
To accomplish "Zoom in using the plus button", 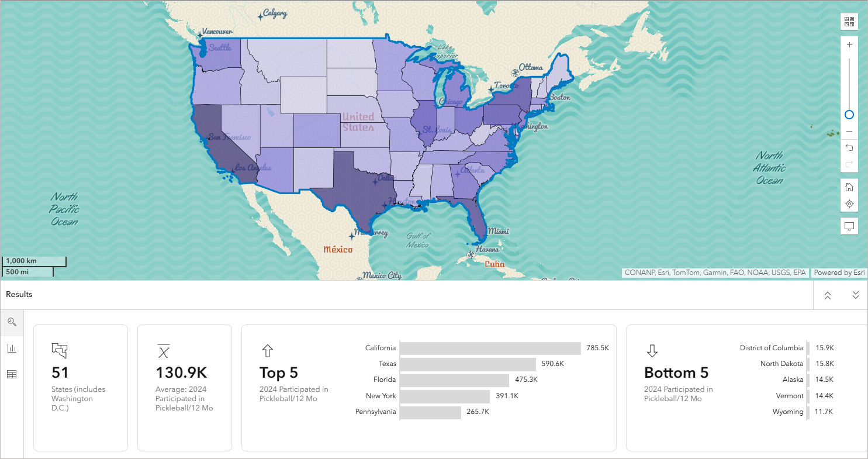I will (849, 44).
